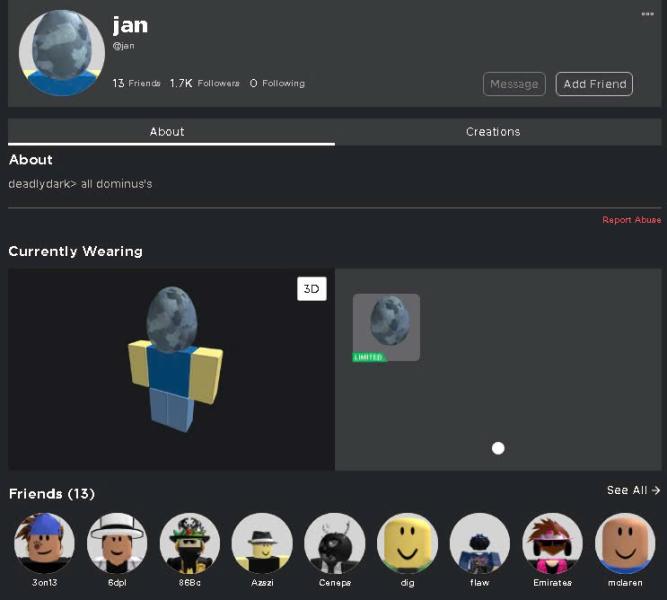Open the three-dot profile options menu
The height and width of the screenshot is (600, 667).
tap(647, 14)
